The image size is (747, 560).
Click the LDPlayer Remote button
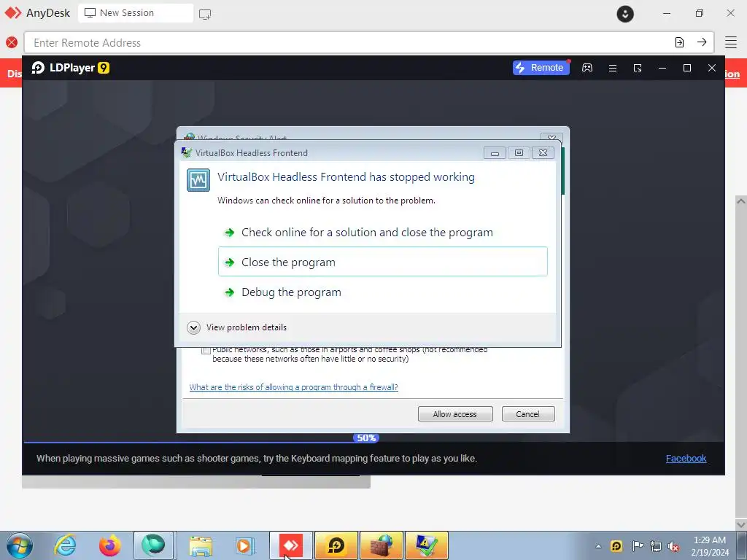coord(541,68)
